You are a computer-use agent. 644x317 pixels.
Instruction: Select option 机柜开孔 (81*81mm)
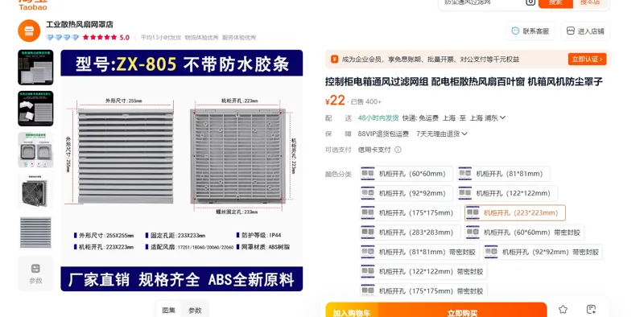[504, 174]
